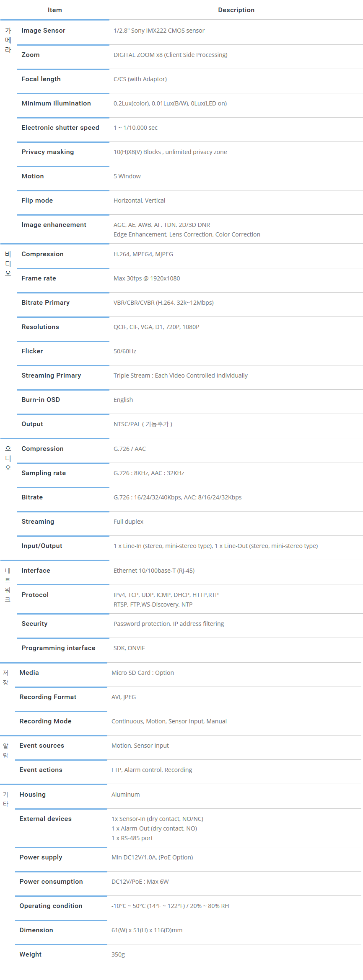Select the Bitrate Primary label
This screenshot has height=980, width=363.
click(x=46, y=303)
